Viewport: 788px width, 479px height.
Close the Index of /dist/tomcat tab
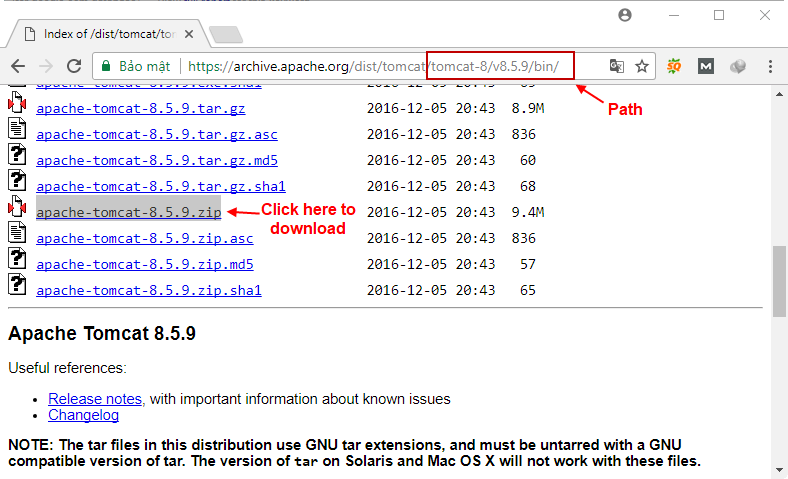189,34
